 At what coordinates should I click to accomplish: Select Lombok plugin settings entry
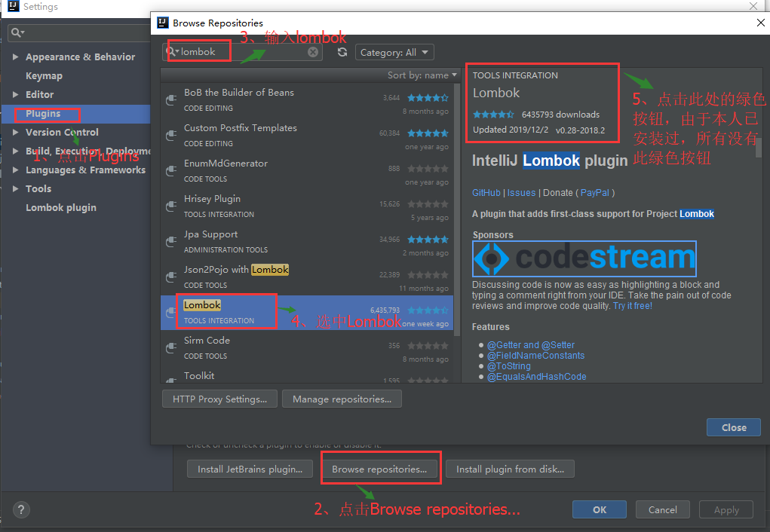pos(61,207)
